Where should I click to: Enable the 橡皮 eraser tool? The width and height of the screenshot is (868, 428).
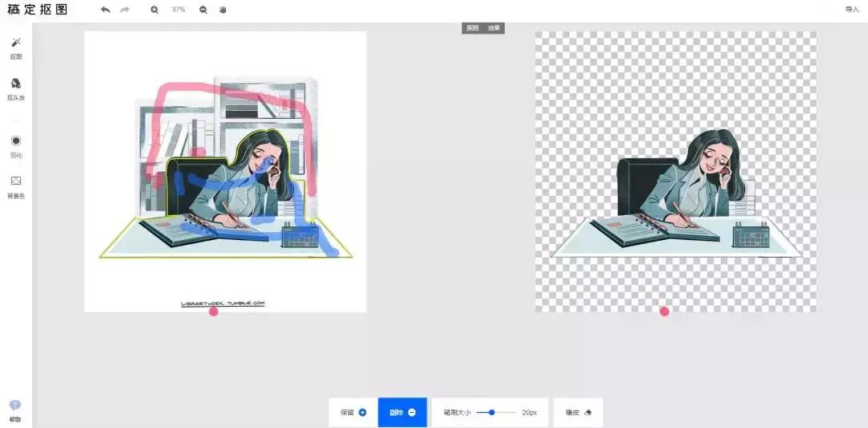(x=578, y=413)
